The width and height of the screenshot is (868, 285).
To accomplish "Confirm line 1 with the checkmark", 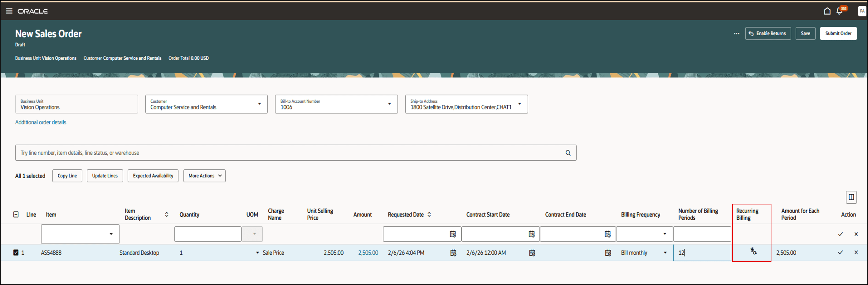I will [840, 252].
